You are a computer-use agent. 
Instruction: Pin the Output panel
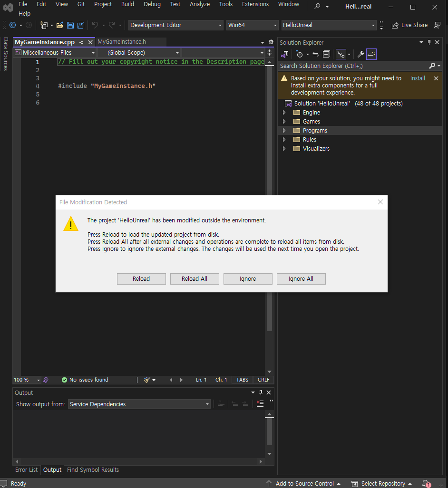click(261, 392)
